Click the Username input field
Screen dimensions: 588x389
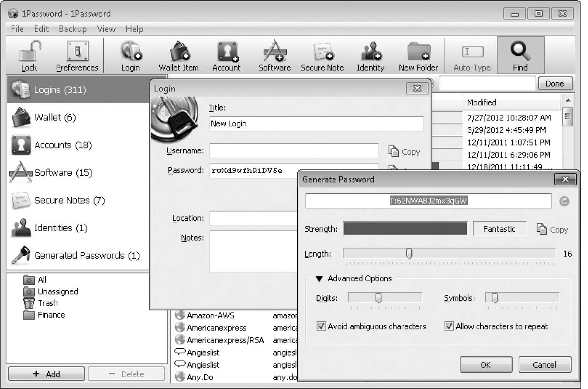coord(294,151)
